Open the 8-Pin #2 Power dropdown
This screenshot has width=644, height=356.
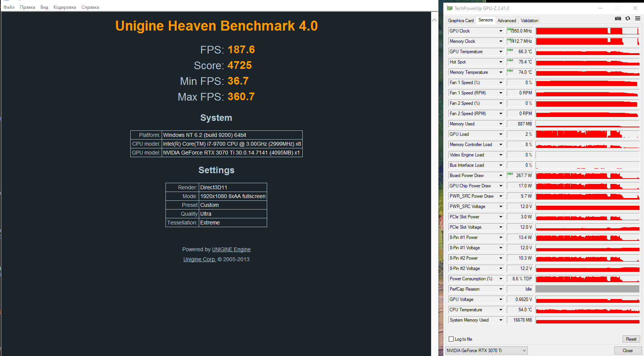501,258
